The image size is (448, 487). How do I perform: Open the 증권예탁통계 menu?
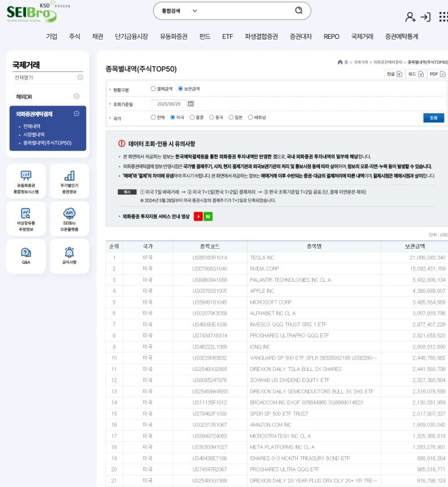point(402,37)
